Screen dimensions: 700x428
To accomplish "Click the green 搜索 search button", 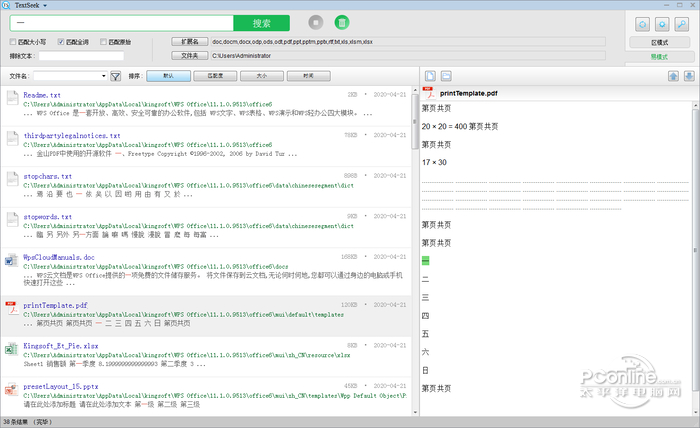I will [261, 23].
